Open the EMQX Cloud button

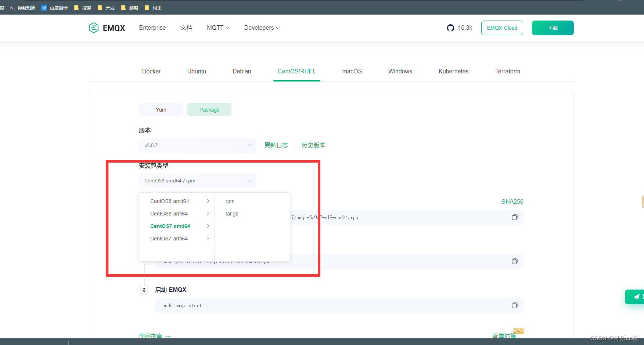[x=502, y=28]
